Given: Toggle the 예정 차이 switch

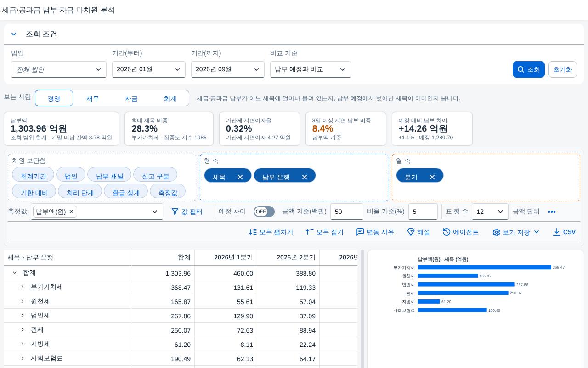Looking at the screenshot, I should [264, 212].
